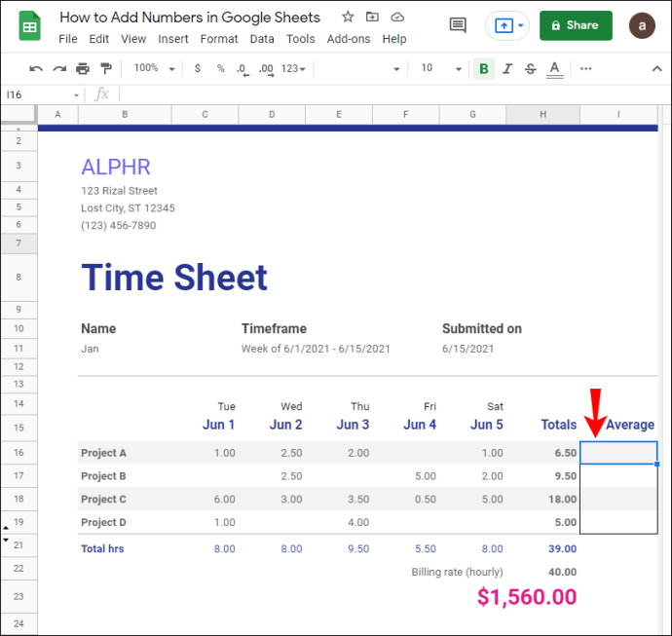The width and height of the screenshot is (672, 636).
Task: Click the billing rate value 40.00
Action: pyautogui.click(x=562, y=572)
